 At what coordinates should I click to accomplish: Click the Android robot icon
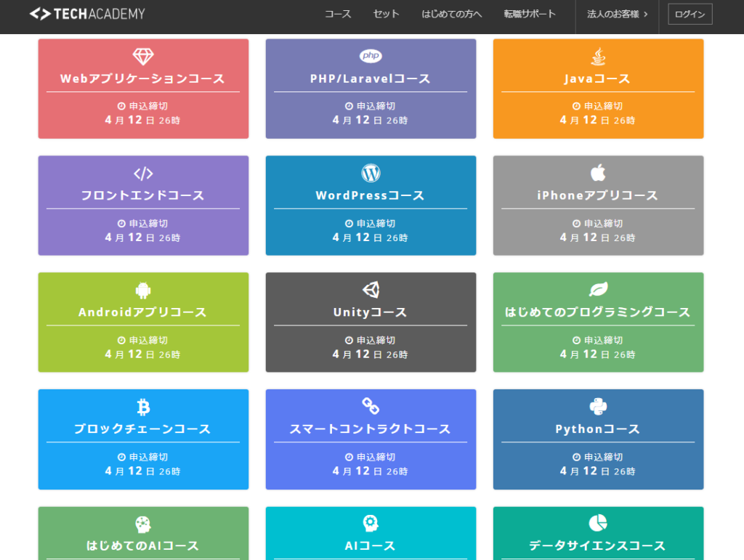point(143,291)
